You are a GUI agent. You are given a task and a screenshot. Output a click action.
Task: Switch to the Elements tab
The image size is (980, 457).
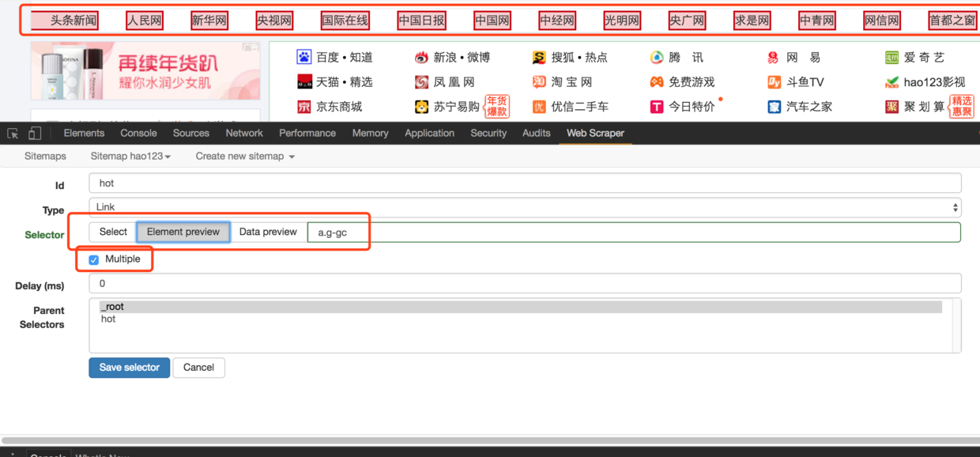point(84,133)
